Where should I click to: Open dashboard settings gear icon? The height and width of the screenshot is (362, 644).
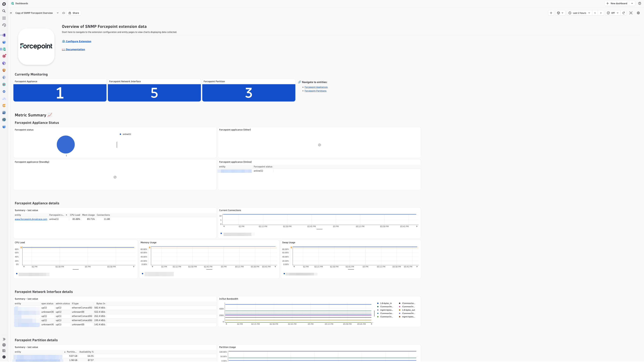point(638,13)
